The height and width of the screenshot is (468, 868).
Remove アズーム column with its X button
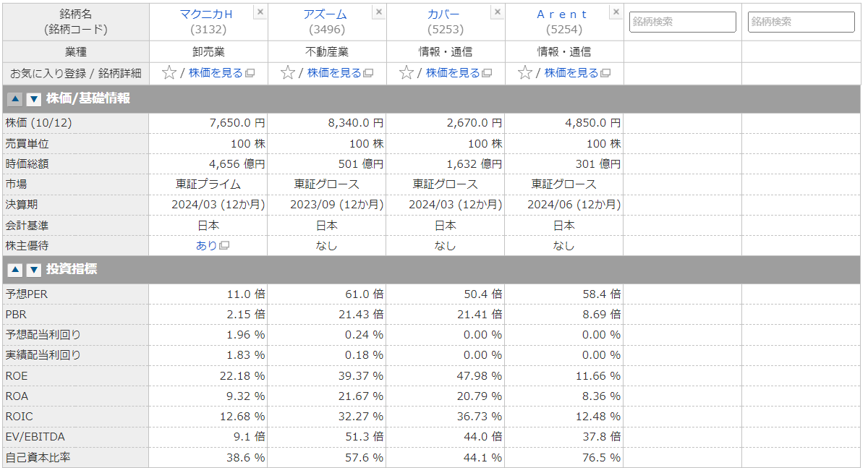[379, 12]
